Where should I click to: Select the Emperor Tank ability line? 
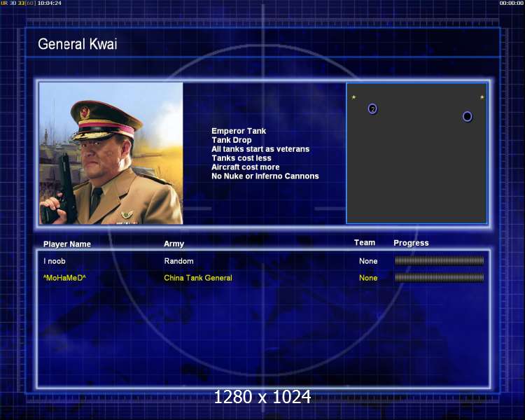[239, 131]
